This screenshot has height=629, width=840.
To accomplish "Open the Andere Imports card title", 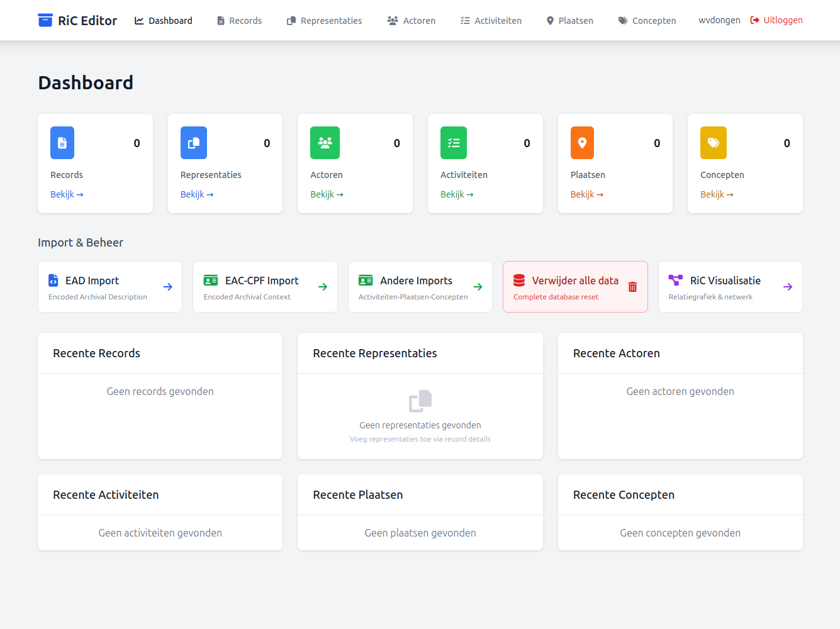I will coord(416,281).
